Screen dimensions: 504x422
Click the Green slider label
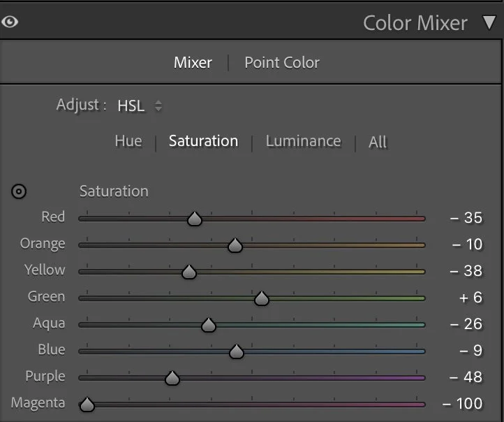coord(46,296)
